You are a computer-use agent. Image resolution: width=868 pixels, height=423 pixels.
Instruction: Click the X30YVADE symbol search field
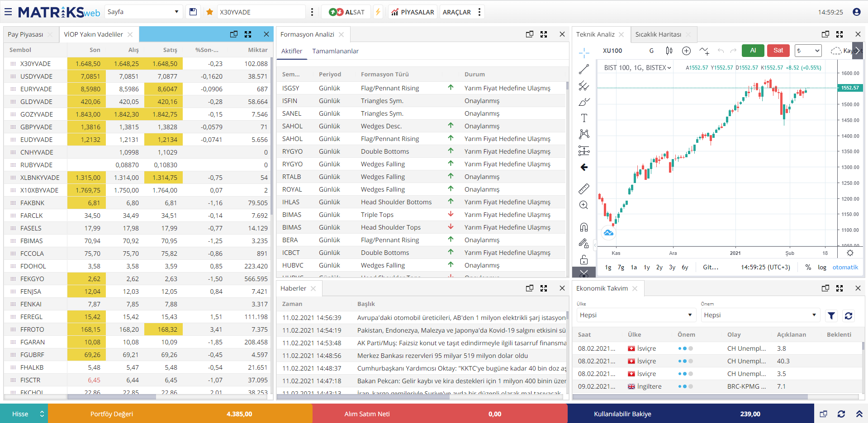(260, 12)
